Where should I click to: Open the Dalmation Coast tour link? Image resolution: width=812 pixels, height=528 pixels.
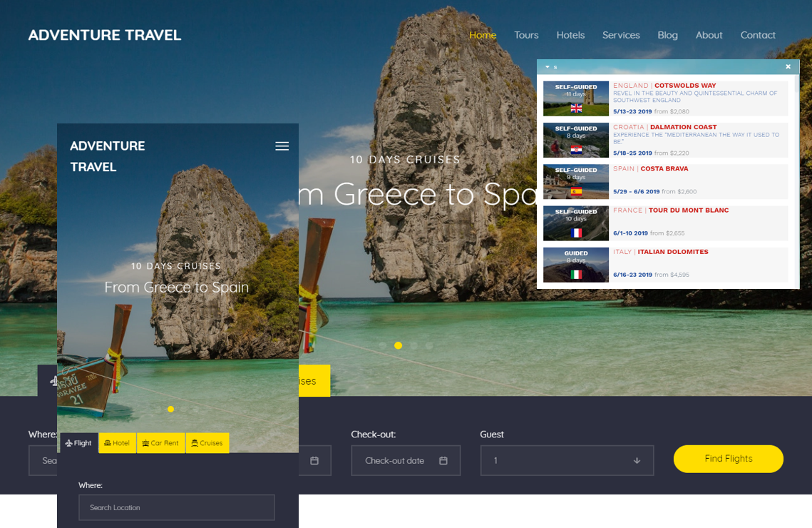(x=684, y=126)
